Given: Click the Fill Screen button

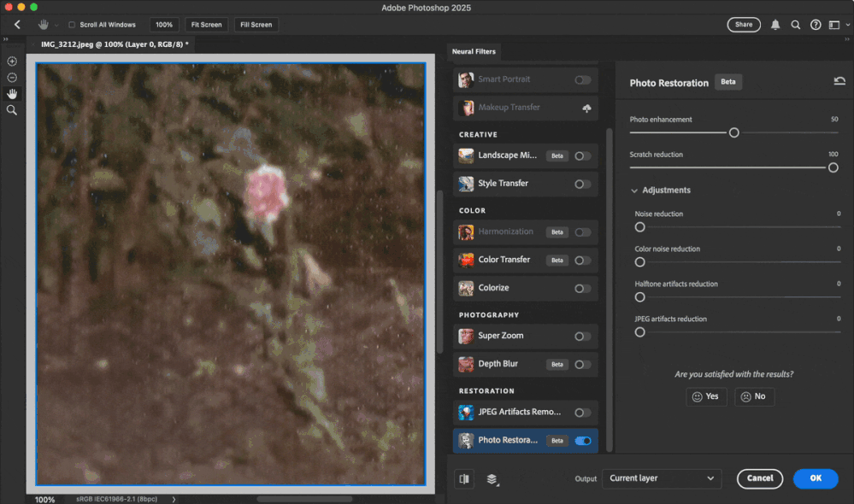Looking at the screenshot, I should pyautogui.click(x=256, y=25).
